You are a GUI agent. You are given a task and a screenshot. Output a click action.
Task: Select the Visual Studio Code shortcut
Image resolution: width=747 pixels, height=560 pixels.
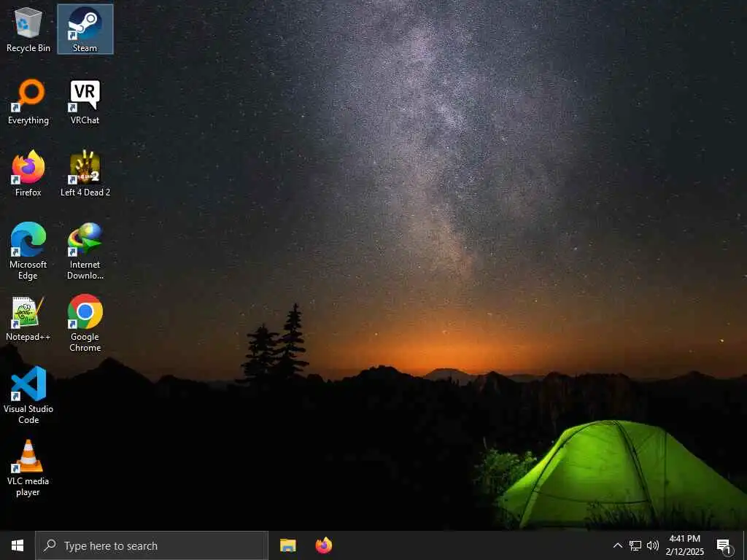(28, 396)
